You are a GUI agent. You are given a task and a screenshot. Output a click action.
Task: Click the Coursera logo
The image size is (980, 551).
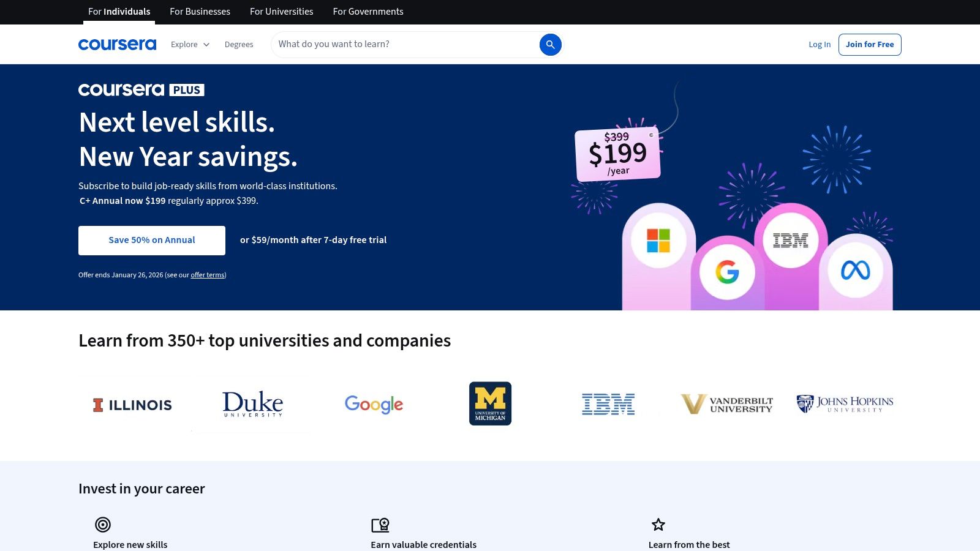[117, 44]
